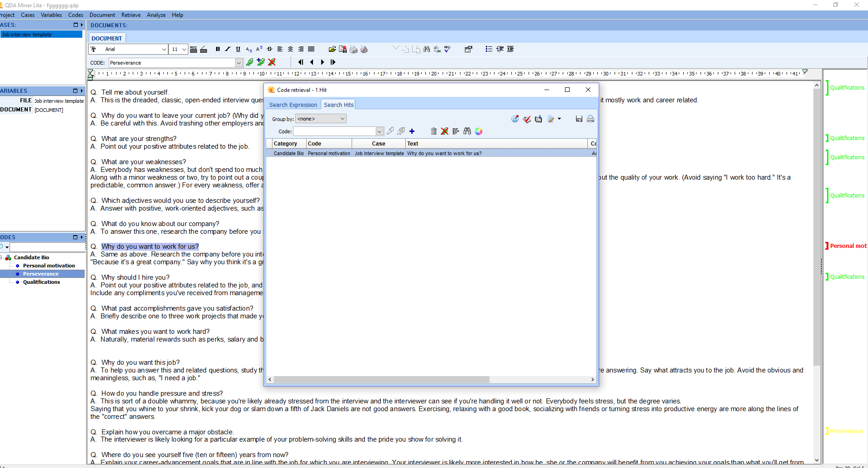Select Perseverance code in tree
Screen dimensions: 868x468
[41, 274]
